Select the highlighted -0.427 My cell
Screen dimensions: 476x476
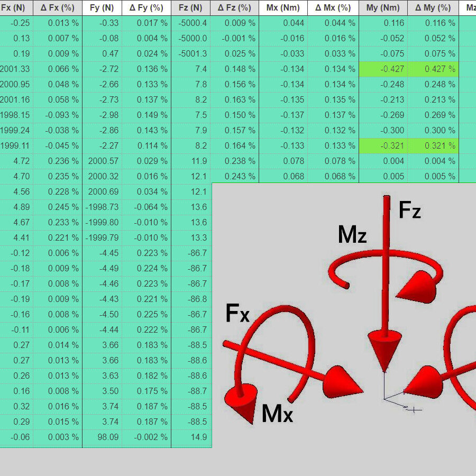[x=383, y=69]
